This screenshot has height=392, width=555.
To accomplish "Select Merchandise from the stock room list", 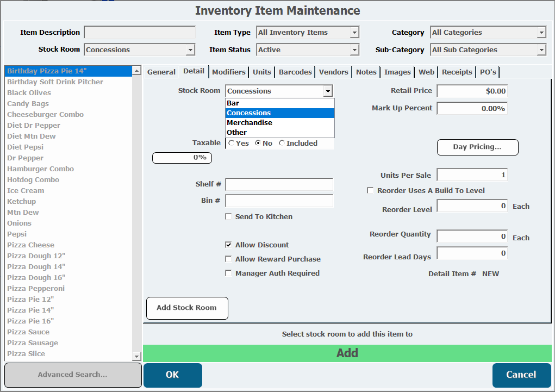I will (250, 123).
